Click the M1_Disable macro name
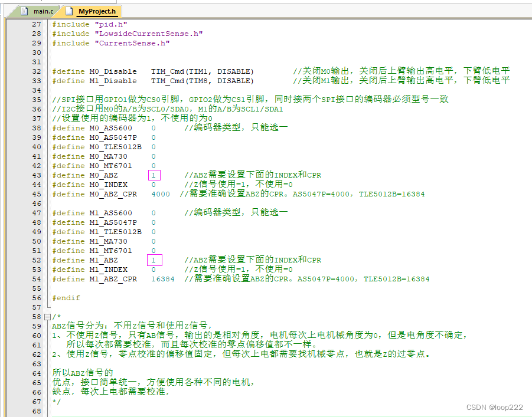 113,81
